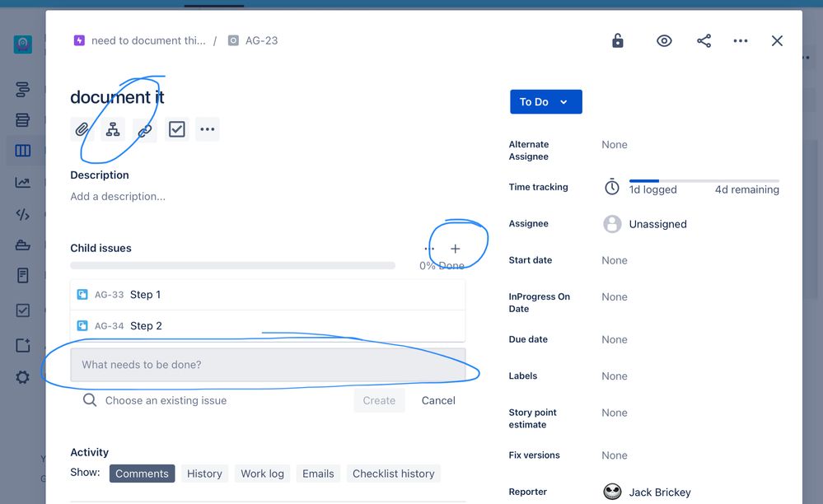
Task: Attach a file using the paperclip icon
Action: point(82,128)
